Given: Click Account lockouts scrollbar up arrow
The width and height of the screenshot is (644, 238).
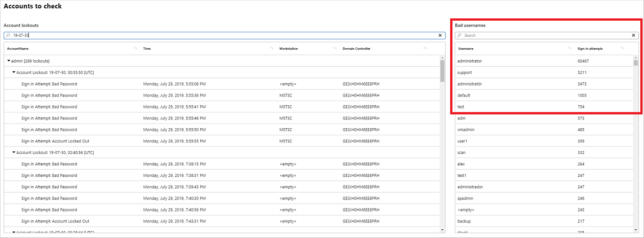Looking at the screenshot, I should pyautogui.click(x=442, y=57).
